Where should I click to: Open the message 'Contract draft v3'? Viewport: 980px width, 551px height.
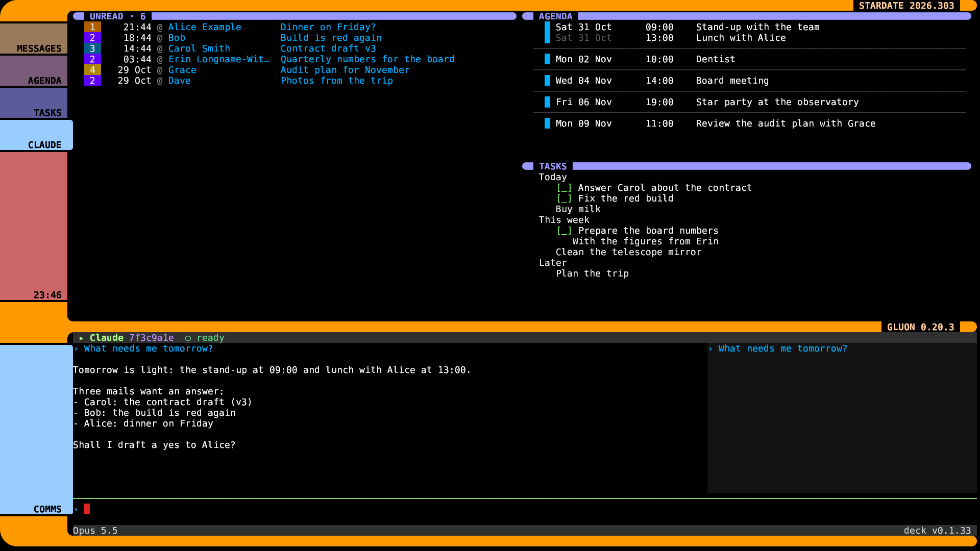click(328, 48)
